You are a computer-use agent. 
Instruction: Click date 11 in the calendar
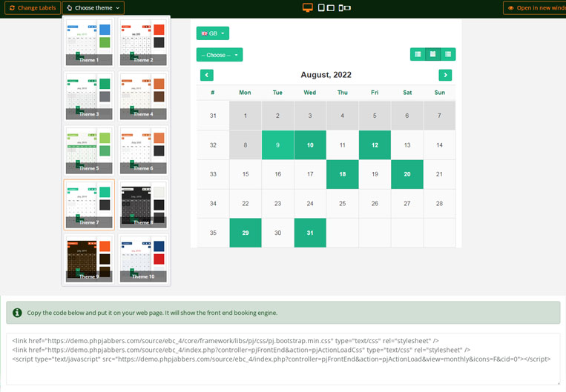343,145
